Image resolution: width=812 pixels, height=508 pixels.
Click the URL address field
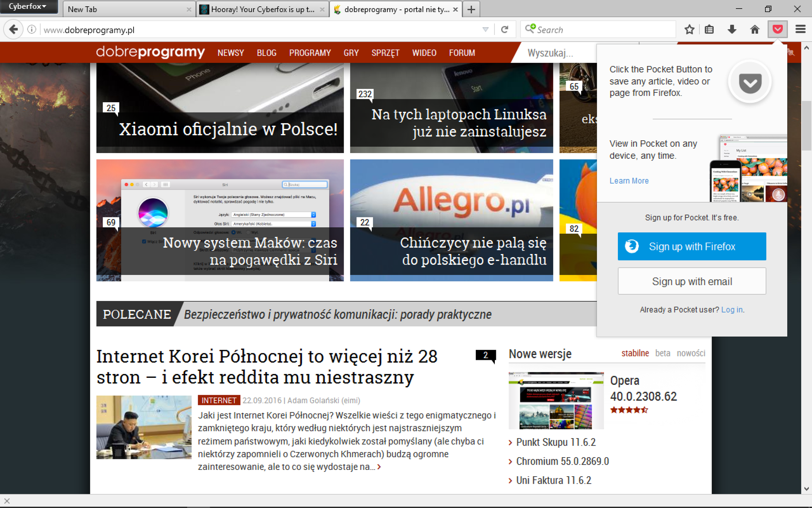tap(261, 30)
